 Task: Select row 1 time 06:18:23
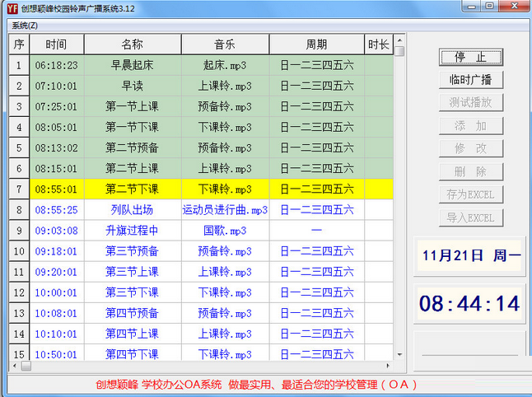(57, 65)
